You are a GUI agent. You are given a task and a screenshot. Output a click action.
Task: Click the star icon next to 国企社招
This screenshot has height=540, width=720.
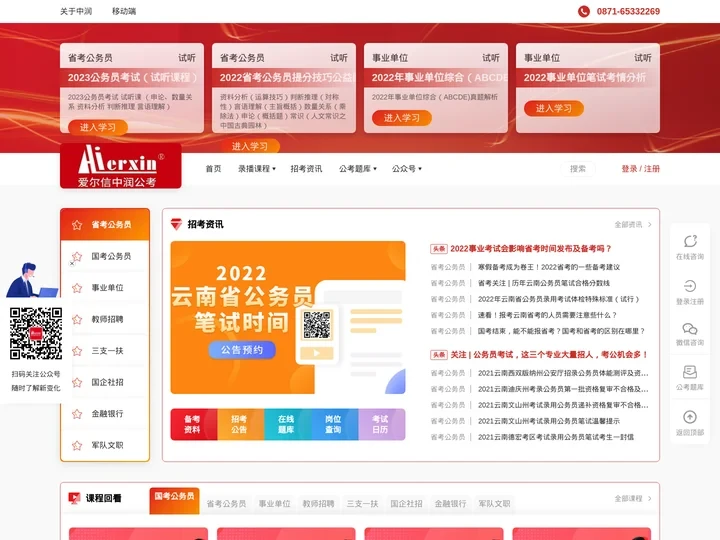[77, 382]
